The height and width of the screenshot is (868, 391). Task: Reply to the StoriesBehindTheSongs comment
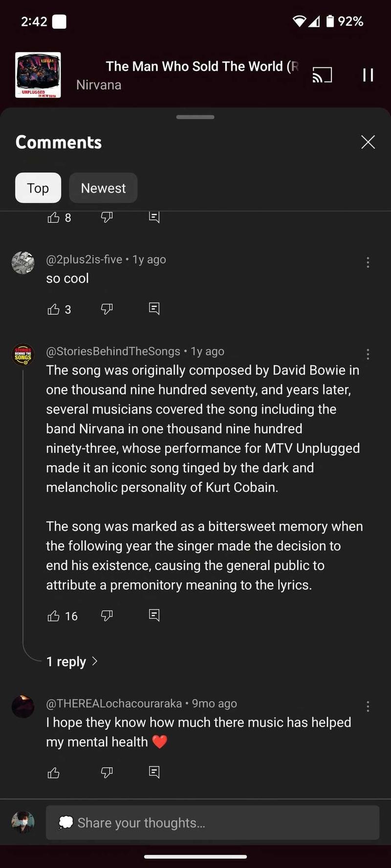154,615
